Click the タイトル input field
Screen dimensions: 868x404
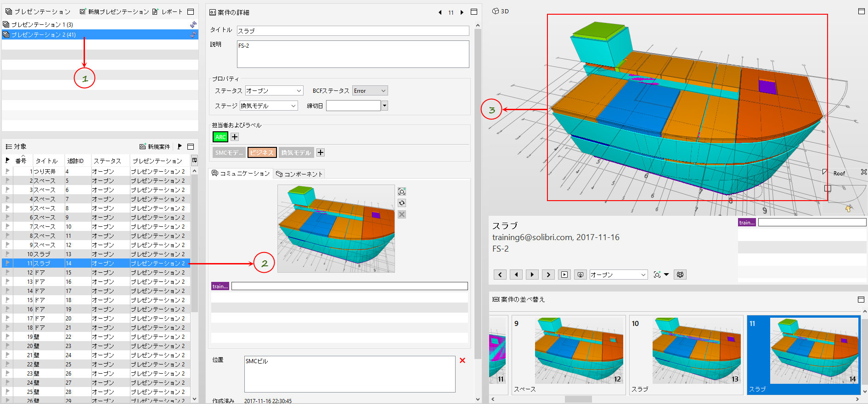click(353, 31)
